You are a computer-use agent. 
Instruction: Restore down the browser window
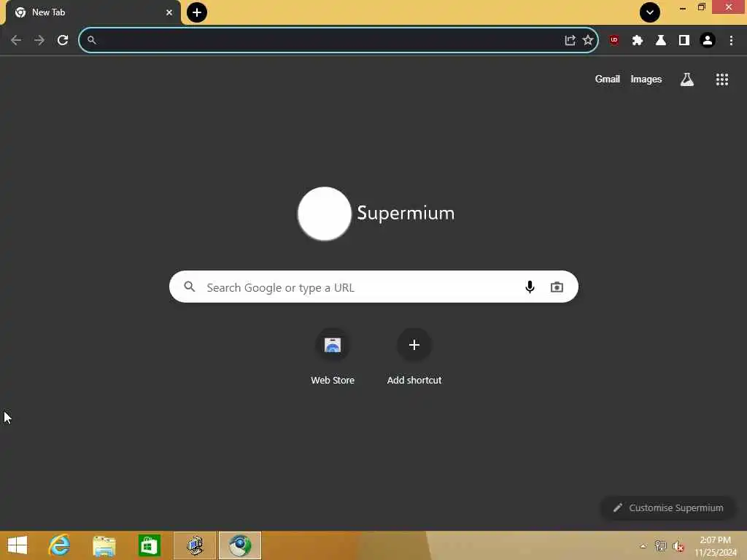(701, 7)
